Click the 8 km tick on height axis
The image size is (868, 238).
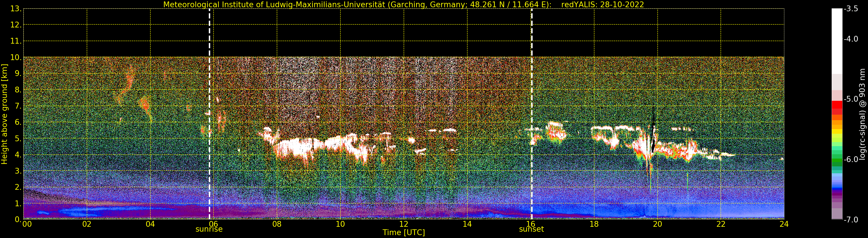point(18,90)
